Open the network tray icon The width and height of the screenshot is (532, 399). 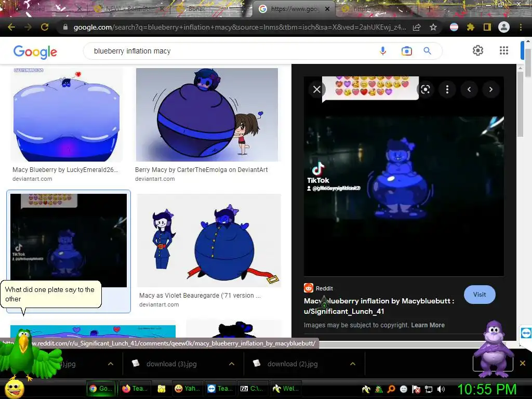429,389
